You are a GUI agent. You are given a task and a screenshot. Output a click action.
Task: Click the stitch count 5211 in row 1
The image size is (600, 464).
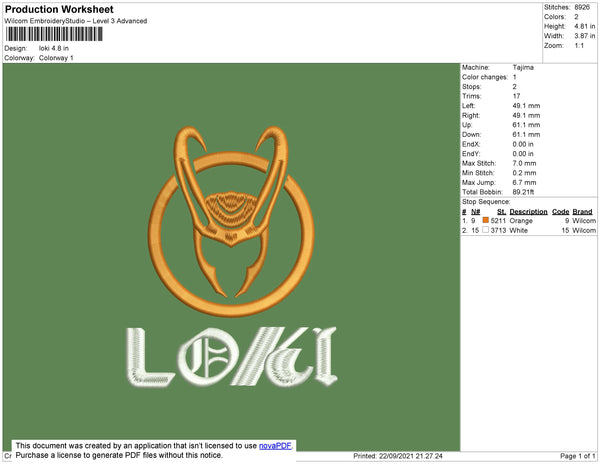click(x=498, y=221)
